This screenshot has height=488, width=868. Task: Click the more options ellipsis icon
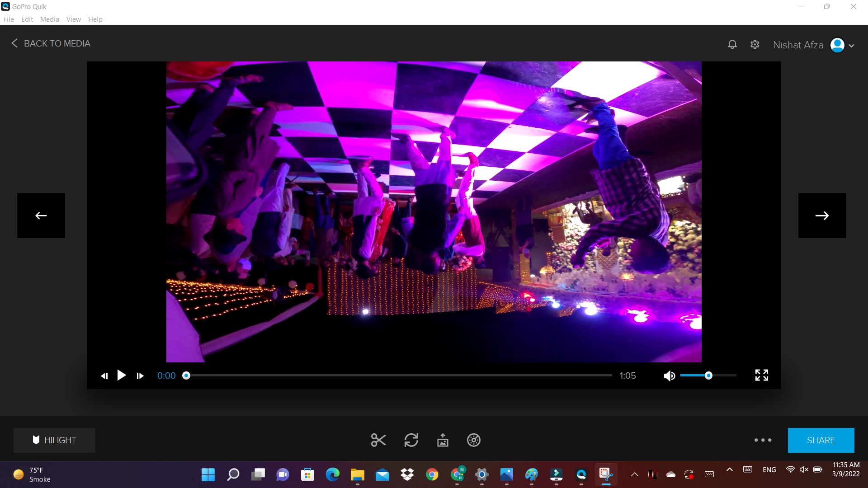pyautogui.click(x=763, y=441)
